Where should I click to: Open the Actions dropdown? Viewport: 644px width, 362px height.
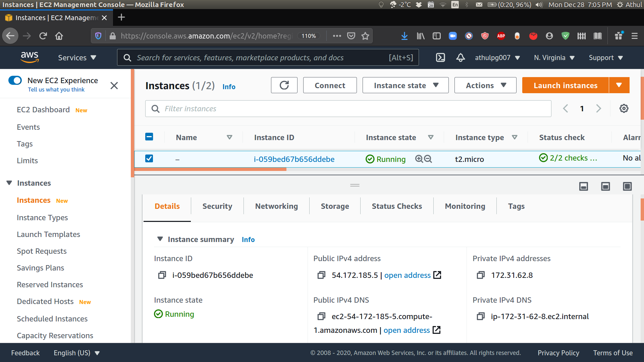pyautogui.click(x=485, y=85)
